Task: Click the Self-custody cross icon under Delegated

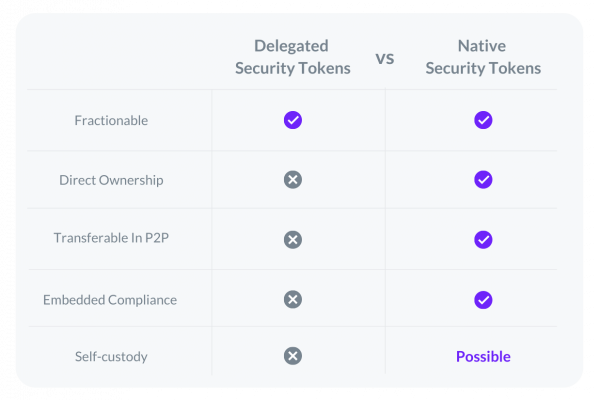Action: [x=293, y=356]
